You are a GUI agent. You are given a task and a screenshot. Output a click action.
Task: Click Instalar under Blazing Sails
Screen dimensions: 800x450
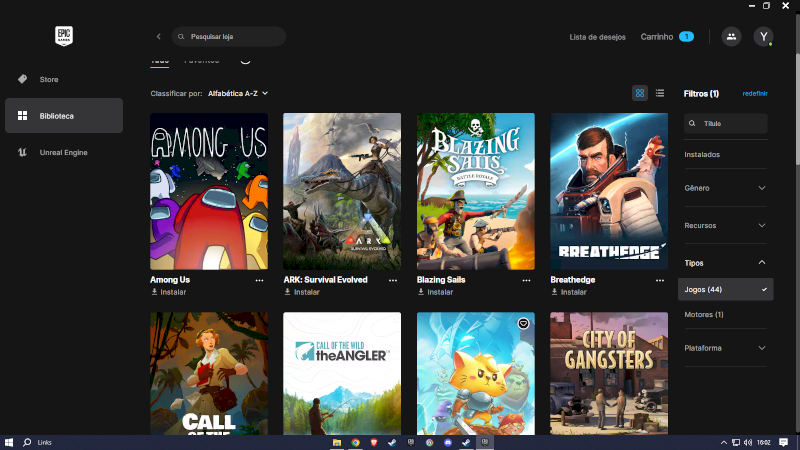[x=435, y=292]
